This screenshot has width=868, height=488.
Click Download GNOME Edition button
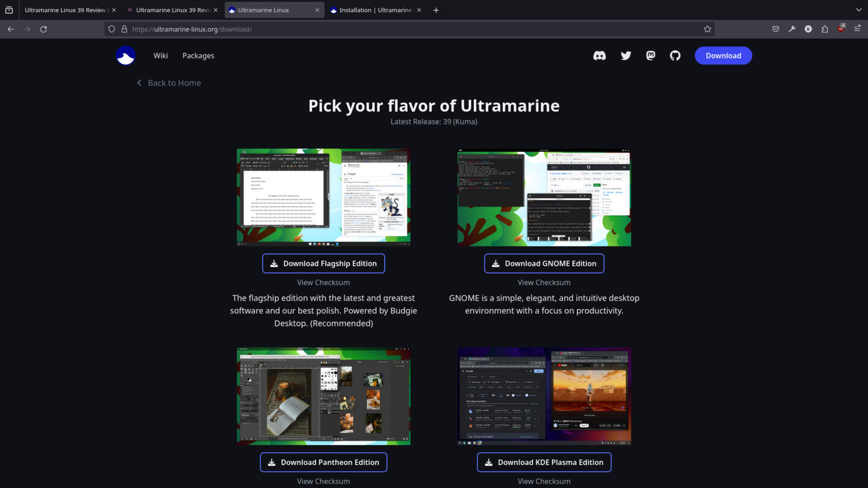pyautogui.click(x=544, y=263)
